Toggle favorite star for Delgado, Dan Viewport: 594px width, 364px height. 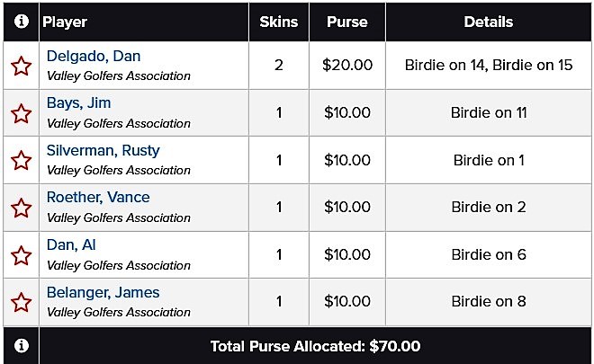click(x=22, y=67)
